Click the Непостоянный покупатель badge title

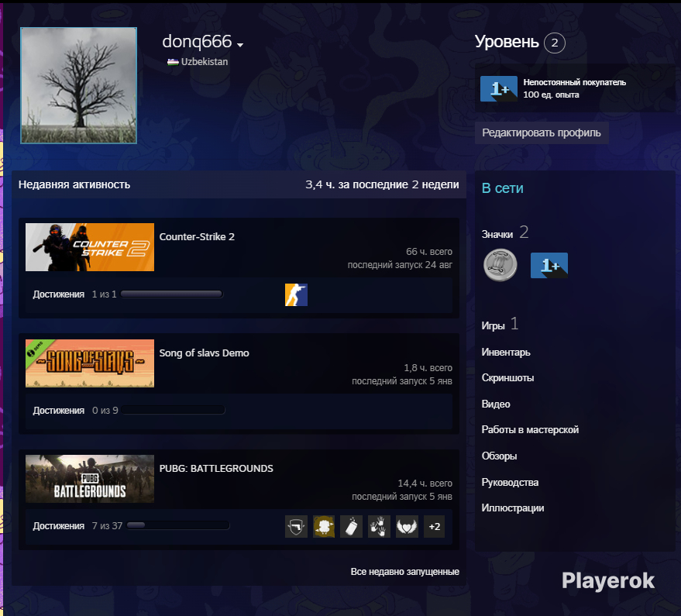click(x=575, y=83)
